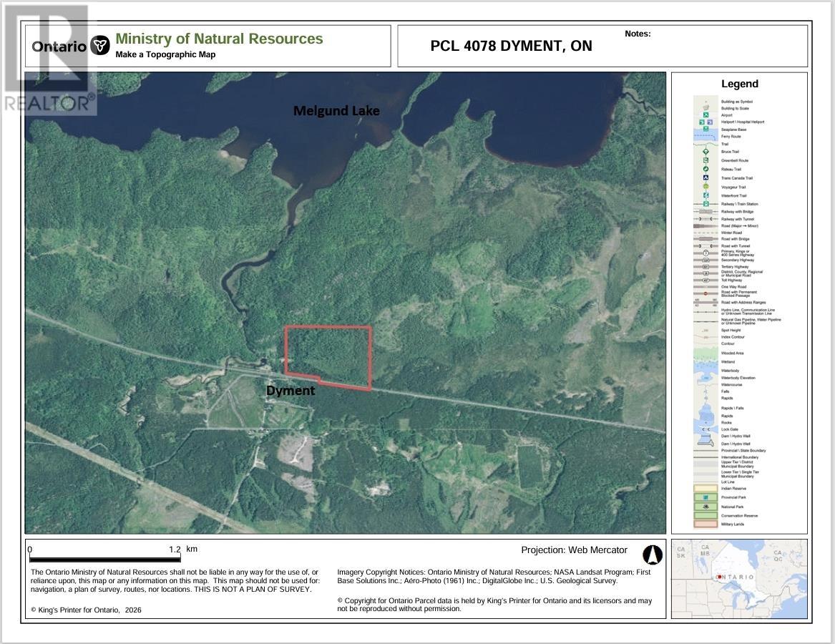Viewport: 835px width, 644px height.
Task: Click the King's Printer for Ontario copyright text
Action: click(x=86, y=610)
